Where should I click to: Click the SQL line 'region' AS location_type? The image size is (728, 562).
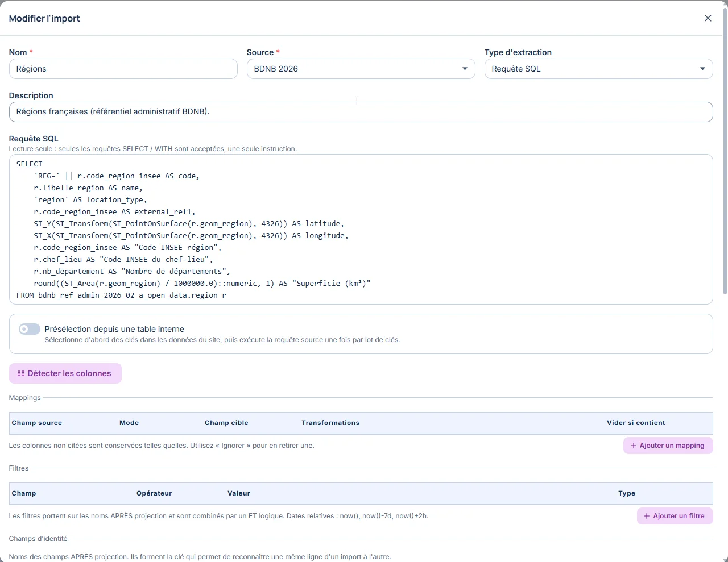90,200
